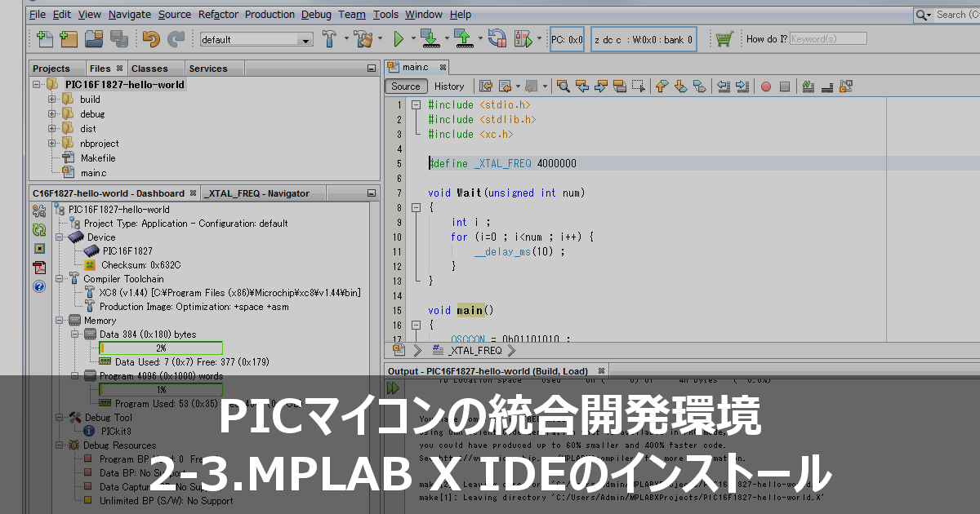
Task: Toggle Highlight Search in editor toolbar
Action: coord(620,86)
